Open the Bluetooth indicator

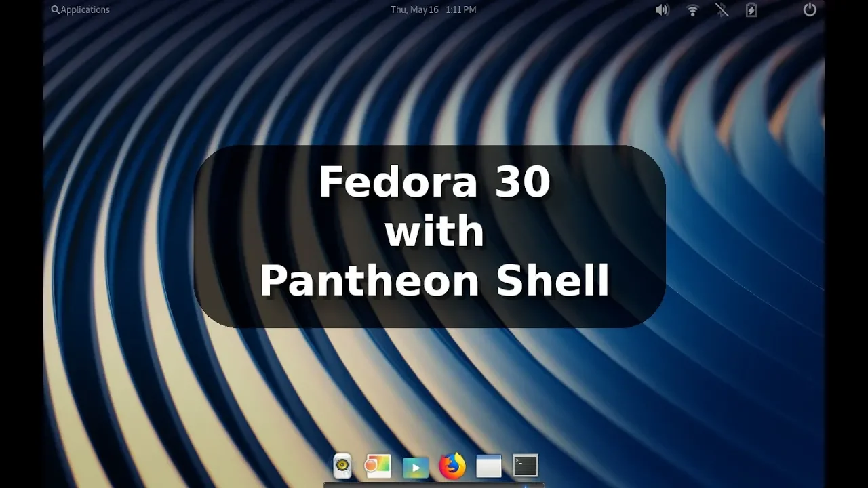click(722, 9)
